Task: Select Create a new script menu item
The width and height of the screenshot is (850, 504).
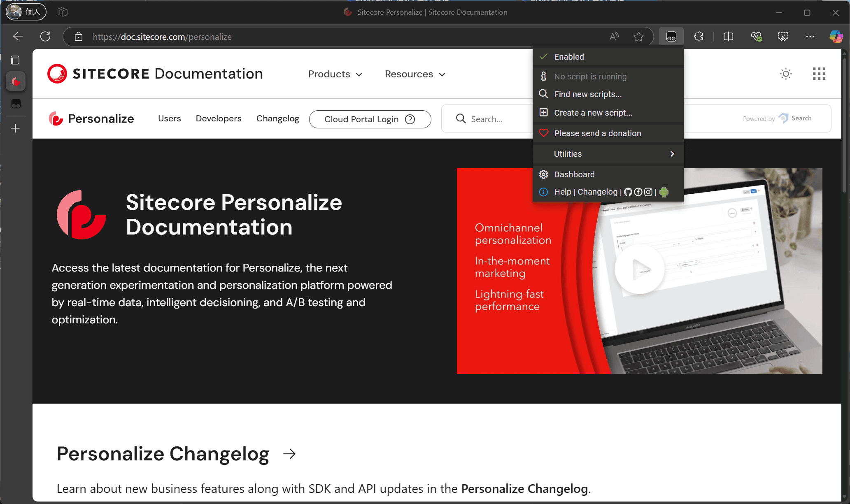Action: pos(593,113)
